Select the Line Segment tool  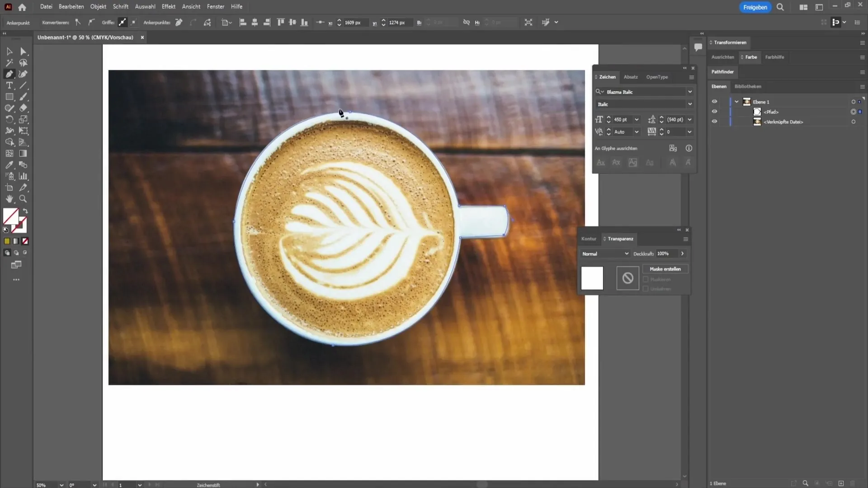[x=24, y=85]
